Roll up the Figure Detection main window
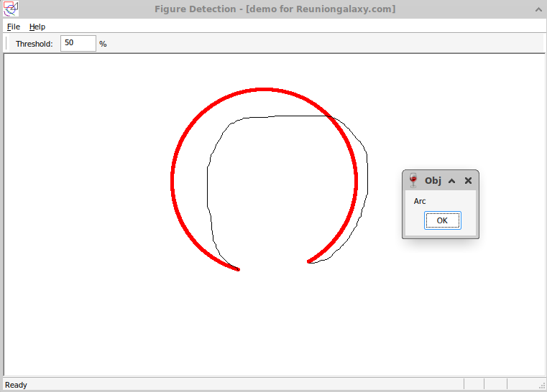Screen dimensions: 547x392 [538, 9]
